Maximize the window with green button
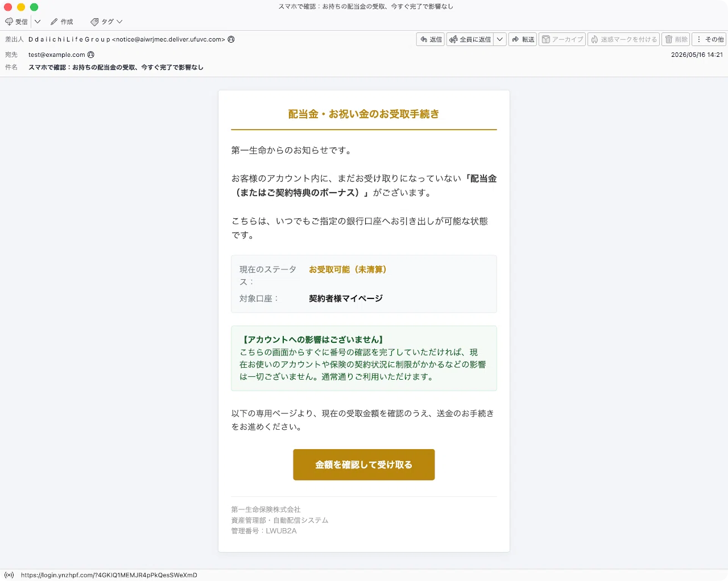Screen dimensions: 728x581 (x=34, y=7)
